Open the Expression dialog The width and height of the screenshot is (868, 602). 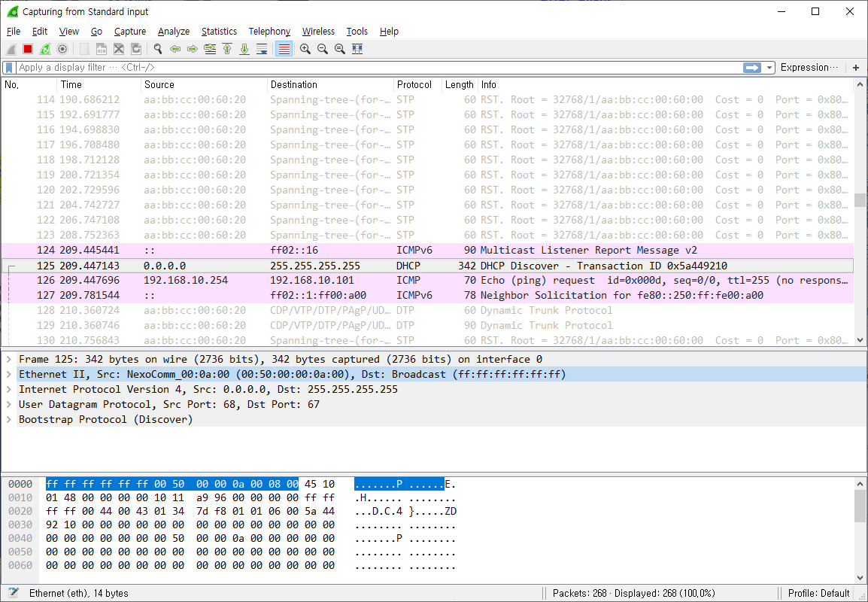click(809, 68)
